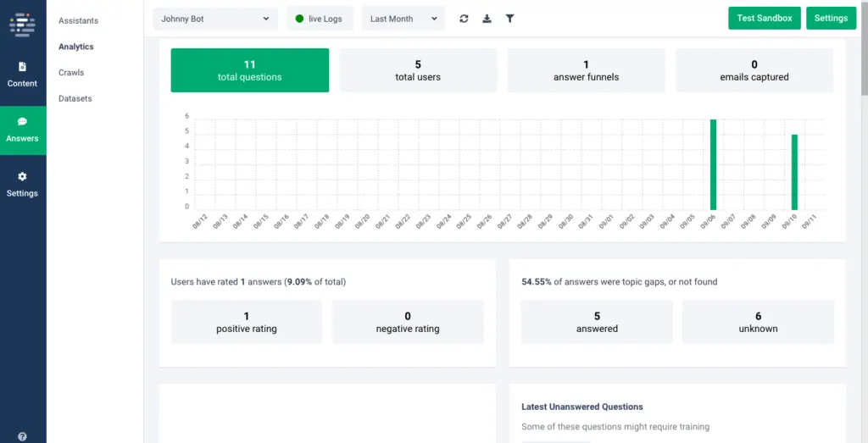This screenshot has height=443, width=868.
Task: Click the app logo at top left
Action: 22,23
